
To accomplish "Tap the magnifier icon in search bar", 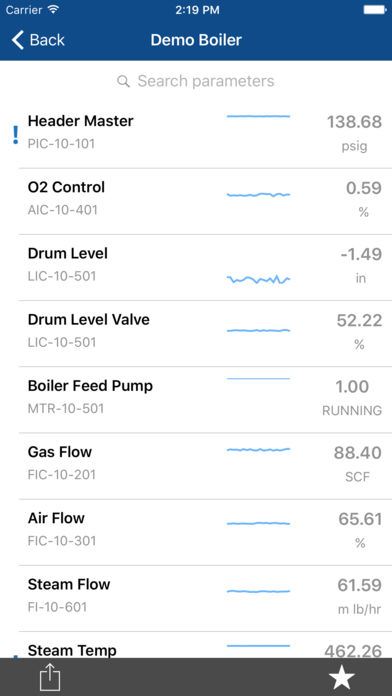I will (123, 81).
